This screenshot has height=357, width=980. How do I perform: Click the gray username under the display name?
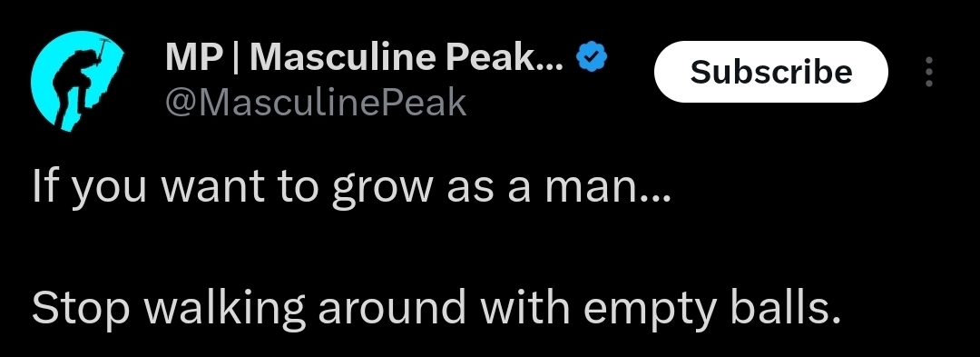pos(316,104)
